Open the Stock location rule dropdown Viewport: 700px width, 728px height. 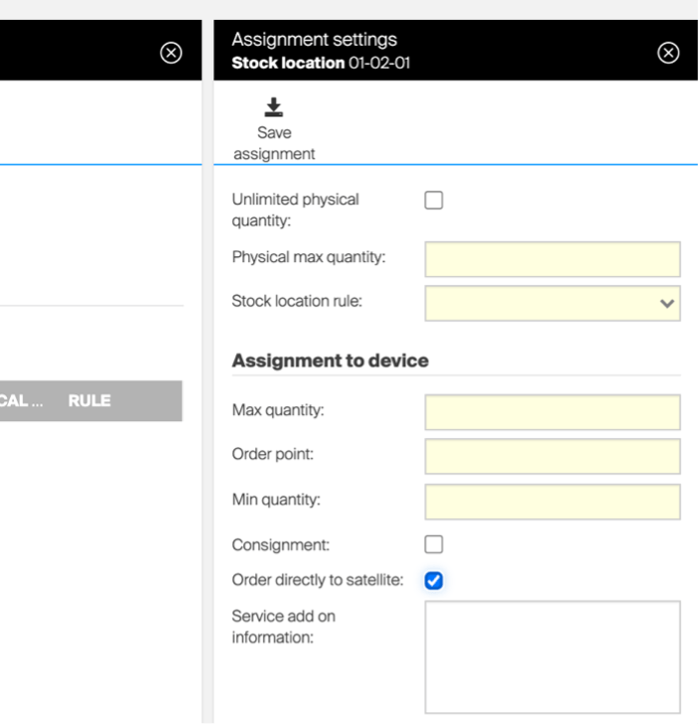[552, 304]
